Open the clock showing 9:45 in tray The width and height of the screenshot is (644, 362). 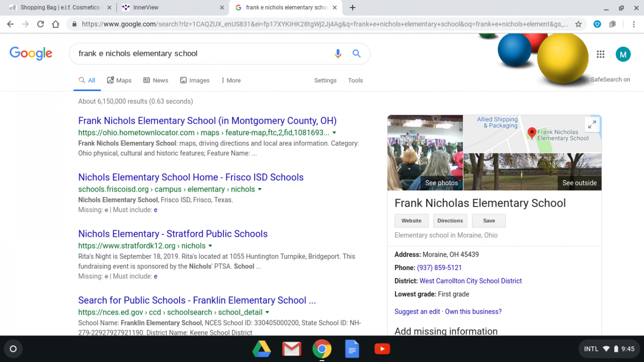click(628, 349)
